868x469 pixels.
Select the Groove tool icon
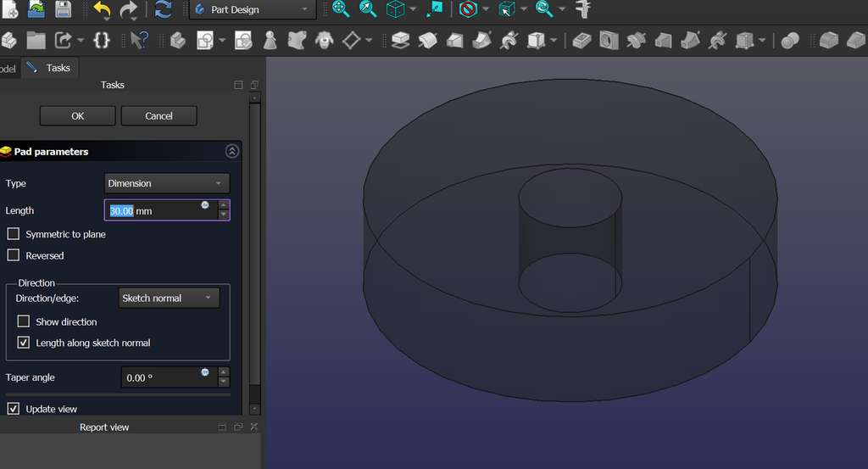tap(636, 41)
